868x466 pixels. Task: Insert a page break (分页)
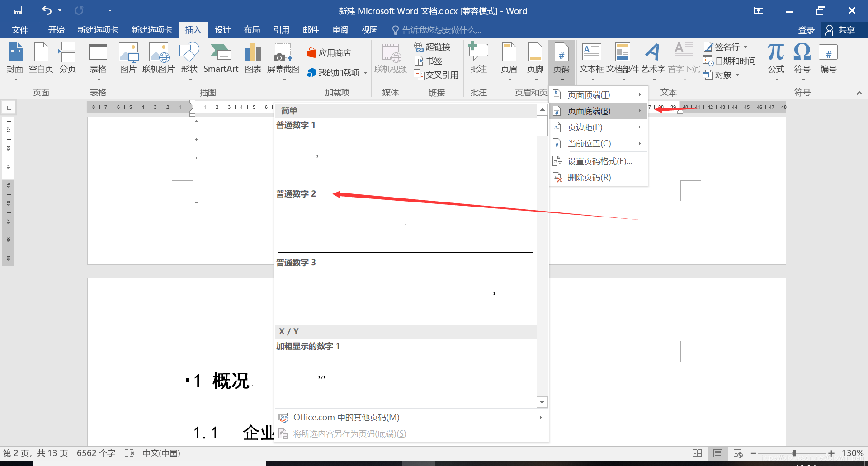point(68,59)
